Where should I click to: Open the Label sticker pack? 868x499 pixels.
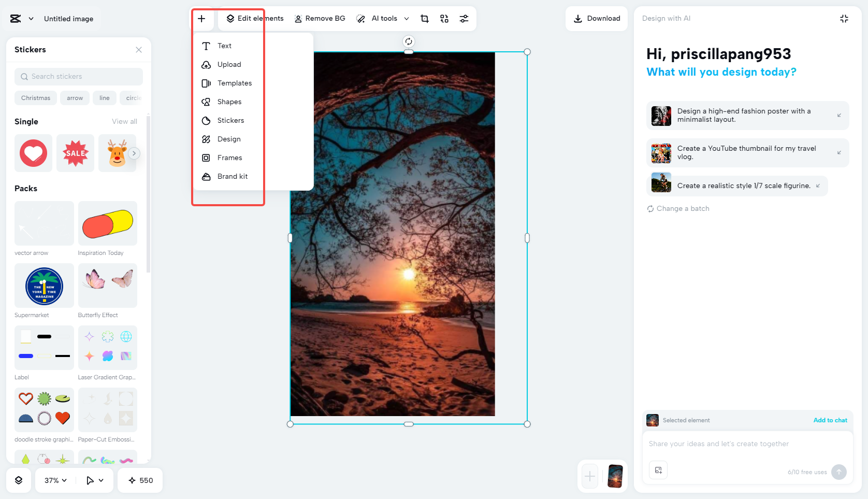44,348
